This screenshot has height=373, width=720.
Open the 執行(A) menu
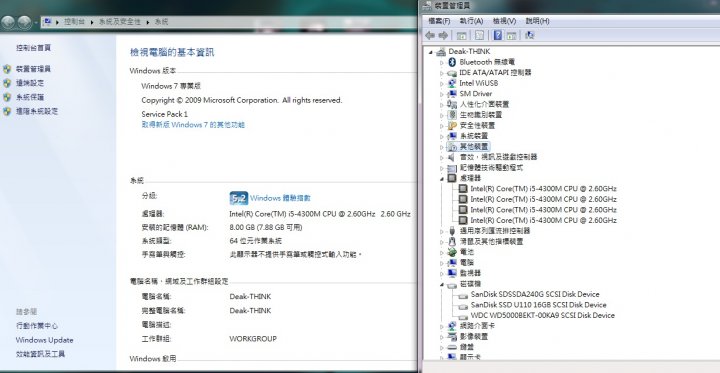[472, 21]
